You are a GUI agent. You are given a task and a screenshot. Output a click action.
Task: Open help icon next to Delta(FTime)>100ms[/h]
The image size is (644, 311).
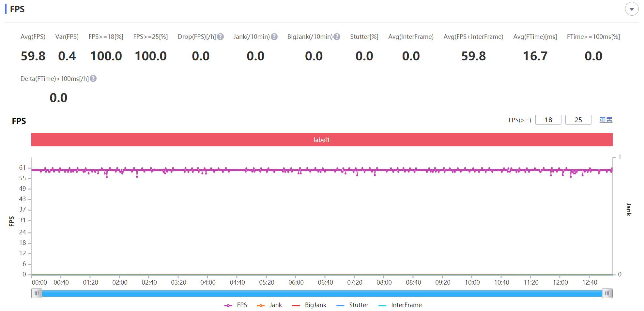click(x=93, y=79)
